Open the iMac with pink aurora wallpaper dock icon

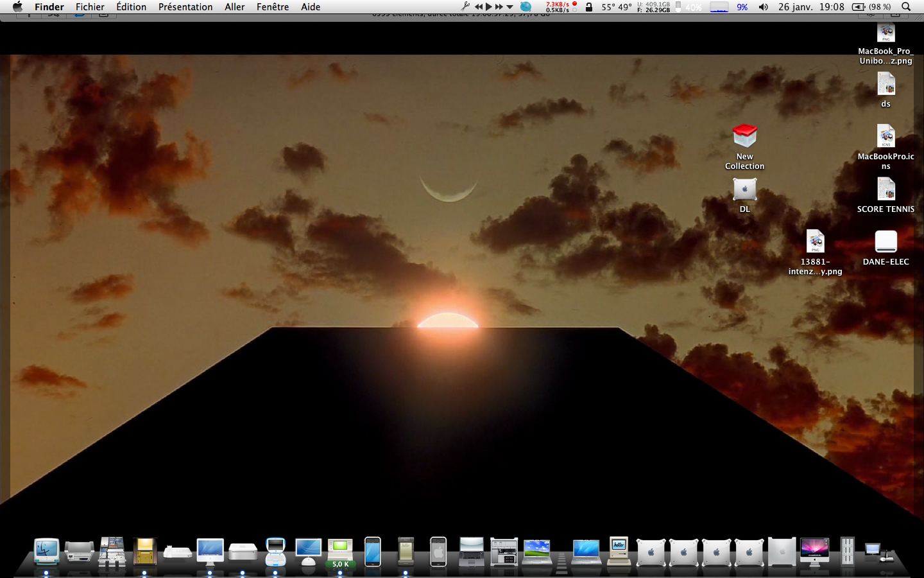(814, 551)
